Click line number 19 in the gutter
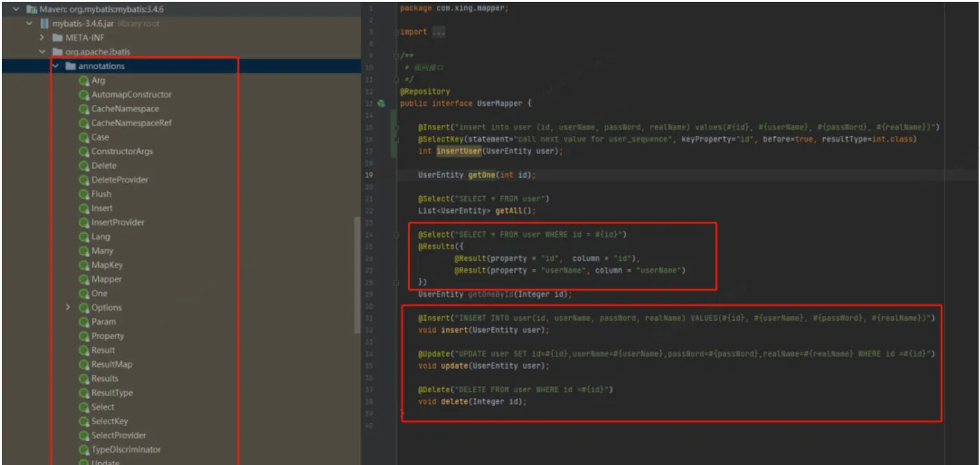The image size is (980, 465). 369,175
